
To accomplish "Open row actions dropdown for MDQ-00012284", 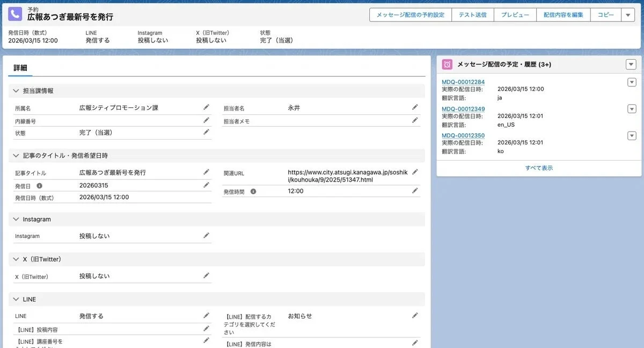I will click(631, 82).
